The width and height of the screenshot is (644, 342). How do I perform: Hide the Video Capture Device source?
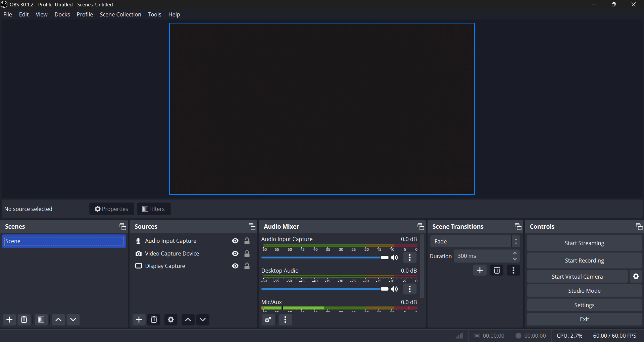[x=235, y=253]
